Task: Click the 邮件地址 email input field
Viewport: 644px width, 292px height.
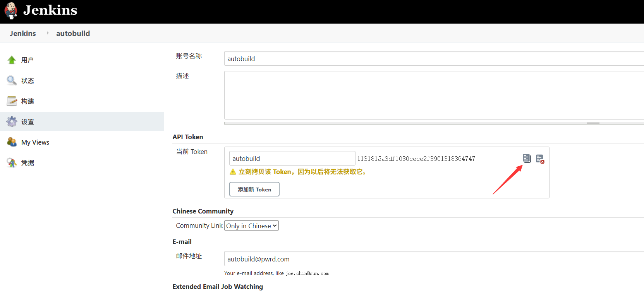Action: pos(434,259)
